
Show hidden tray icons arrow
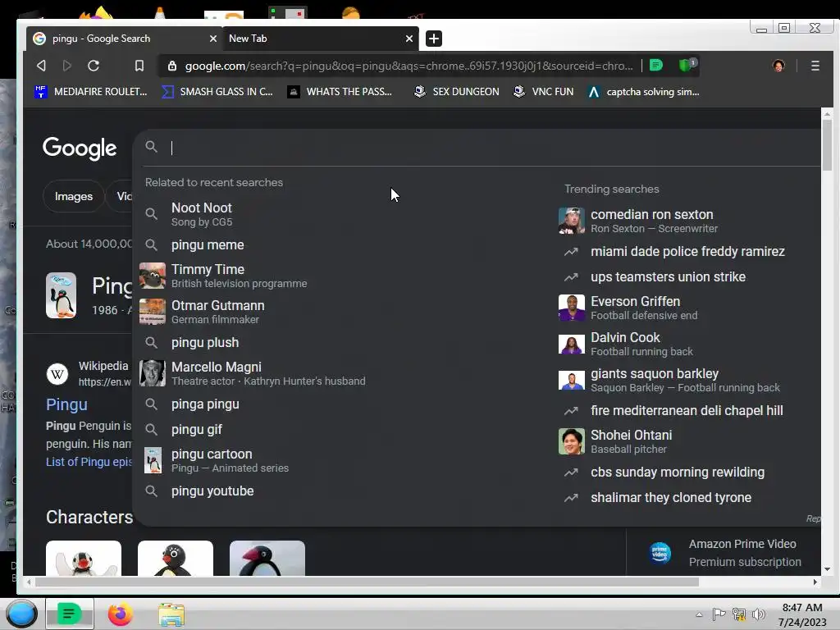click(x=699, y=615)
